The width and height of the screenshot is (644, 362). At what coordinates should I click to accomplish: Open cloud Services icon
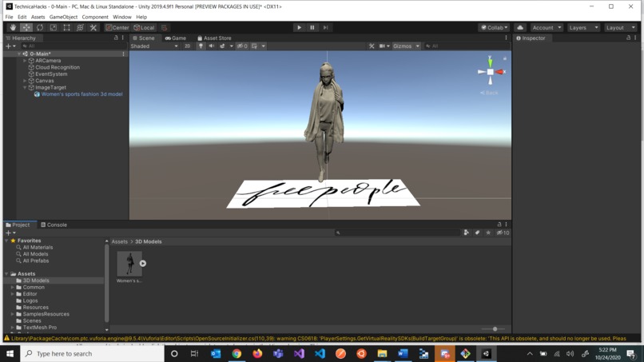tap(520, 27)
